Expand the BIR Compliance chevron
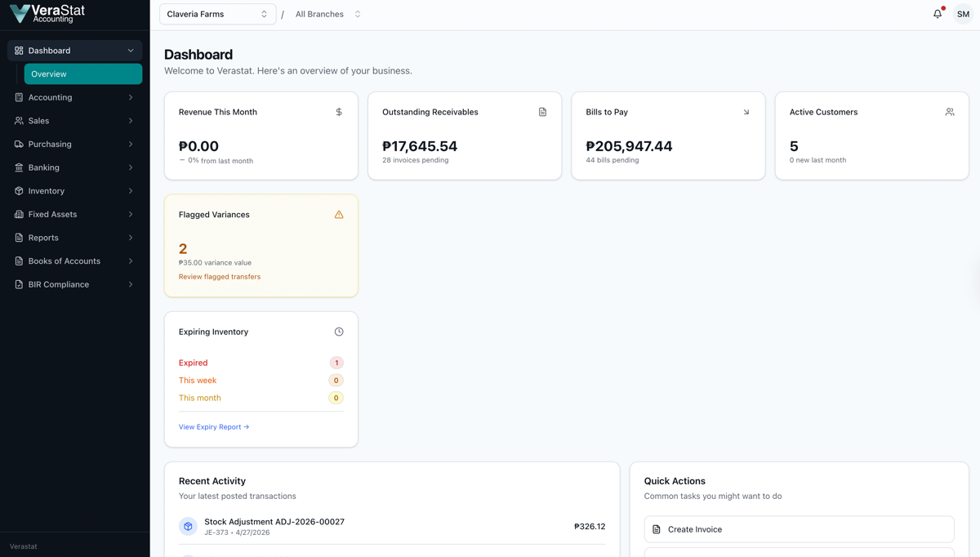This screenshot has width=980, height=557. (x=131, y=284)
